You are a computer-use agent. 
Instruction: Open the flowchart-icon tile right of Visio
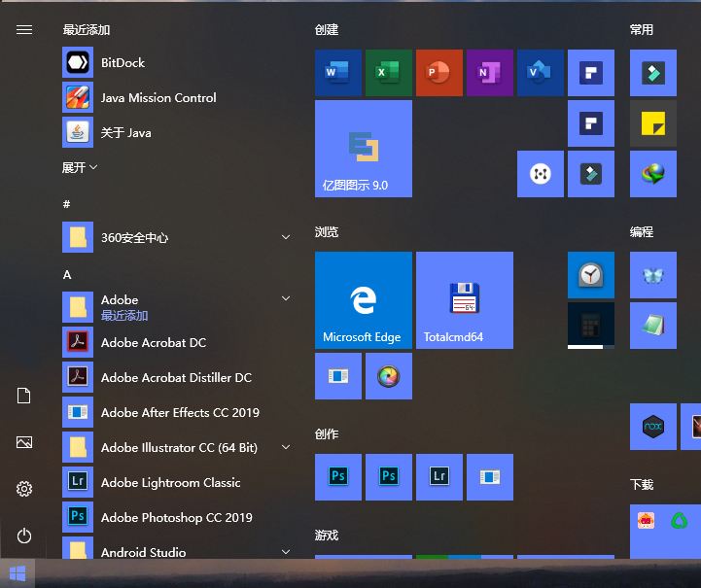pos(590,73)
